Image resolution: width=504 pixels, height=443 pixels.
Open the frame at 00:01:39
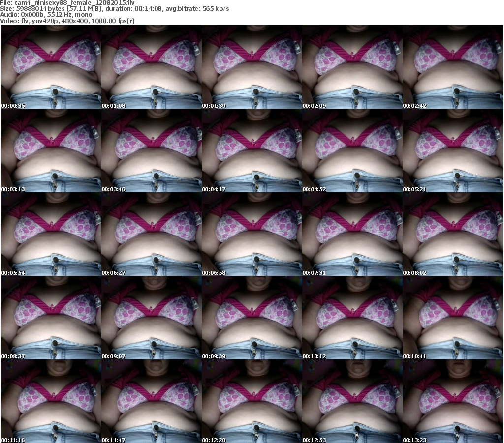252,67
